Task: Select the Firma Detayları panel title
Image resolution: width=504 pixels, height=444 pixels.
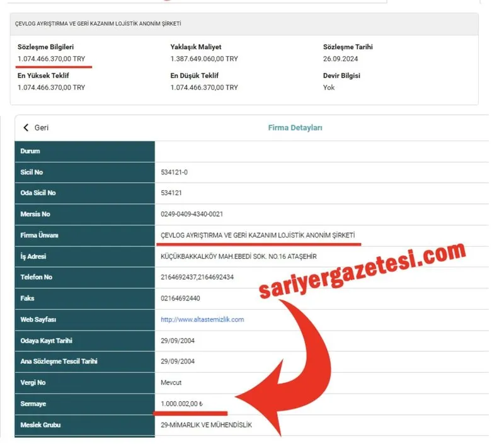Action: pos(295,128)
